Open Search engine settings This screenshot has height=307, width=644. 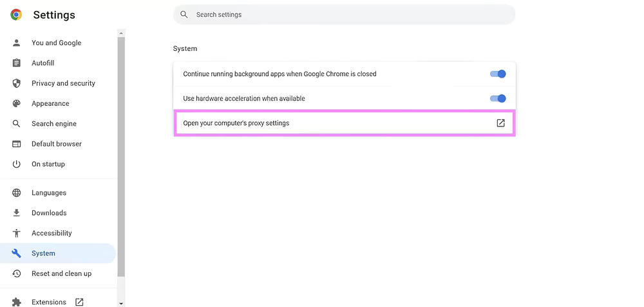58,123
